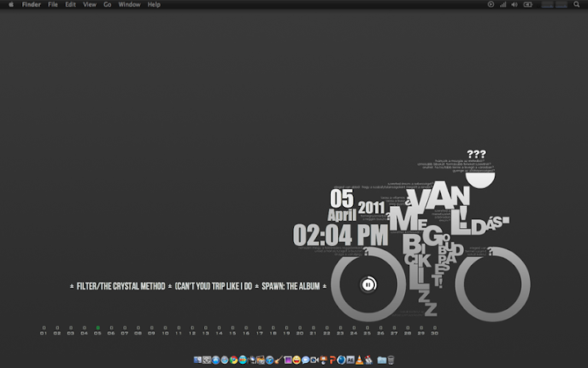Launch After Effects from the Dock
This screenshot has width=588, height=368.
point(350,360)
